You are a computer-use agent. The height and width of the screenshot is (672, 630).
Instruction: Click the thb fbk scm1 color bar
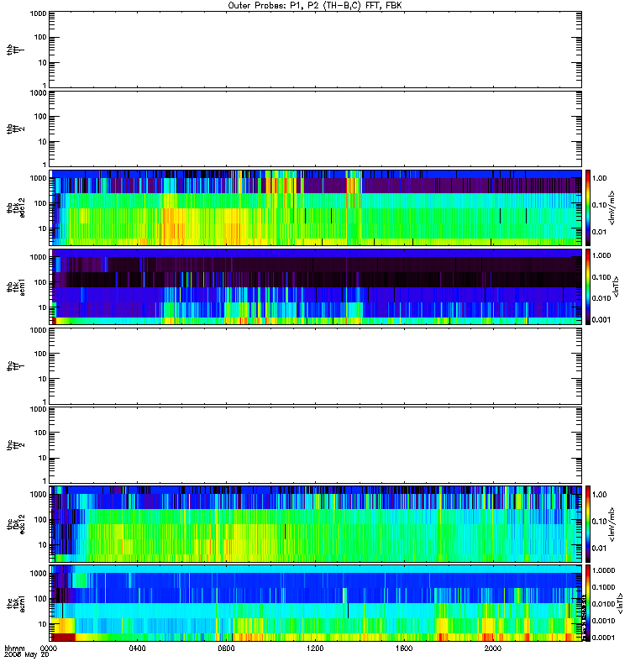[x=588, y=286]
